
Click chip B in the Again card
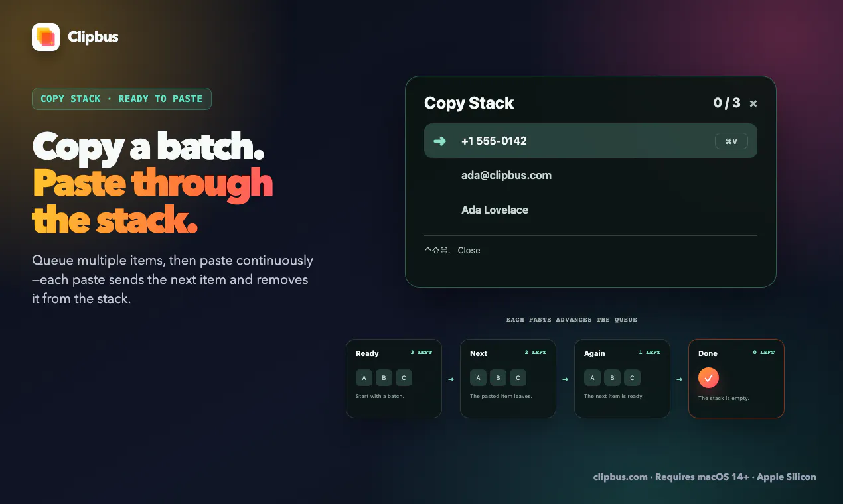click(612, 378)
